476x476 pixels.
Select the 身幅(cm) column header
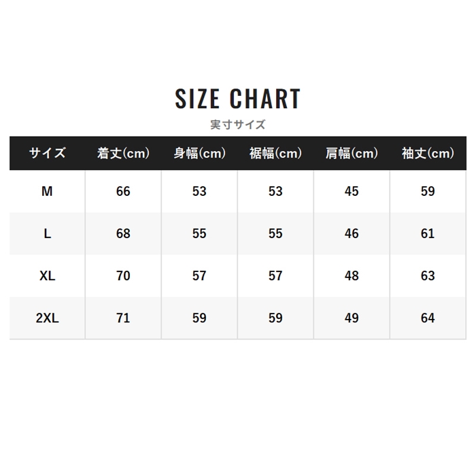[199, 153]
